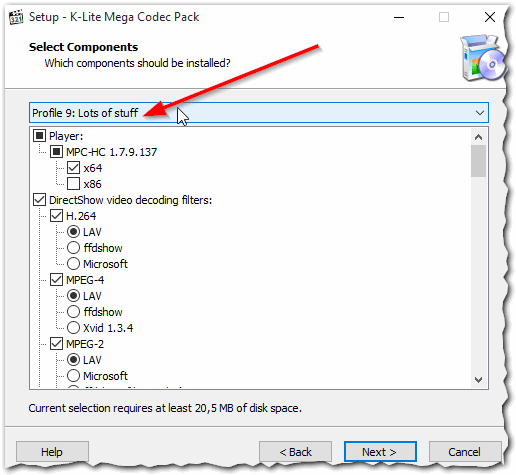Uncheck the x64 player option
This screenshot has height=475, width=516.
[x=73, y=168]
